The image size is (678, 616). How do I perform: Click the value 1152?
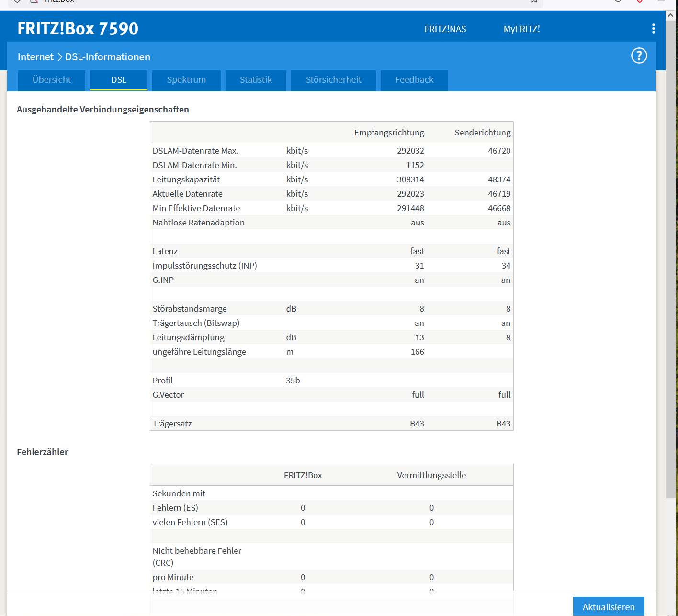pos(415,165)
